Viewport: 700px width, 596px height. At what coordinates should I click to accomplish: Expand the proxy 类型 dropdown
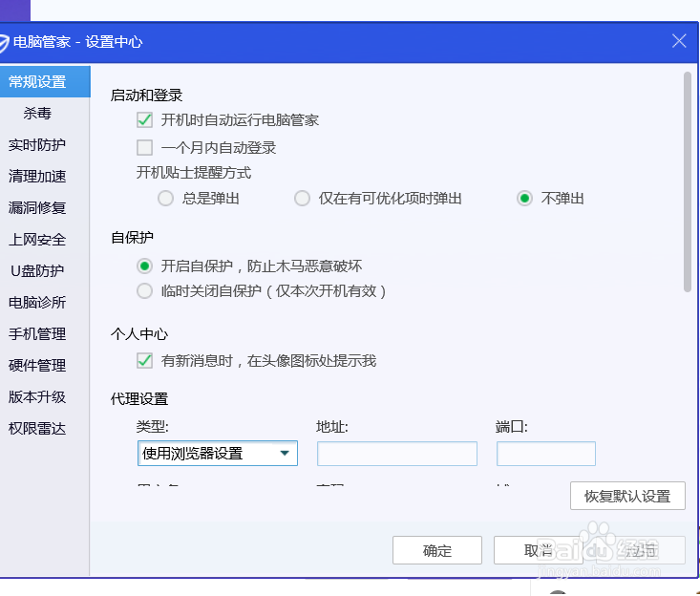pos(218,454)
